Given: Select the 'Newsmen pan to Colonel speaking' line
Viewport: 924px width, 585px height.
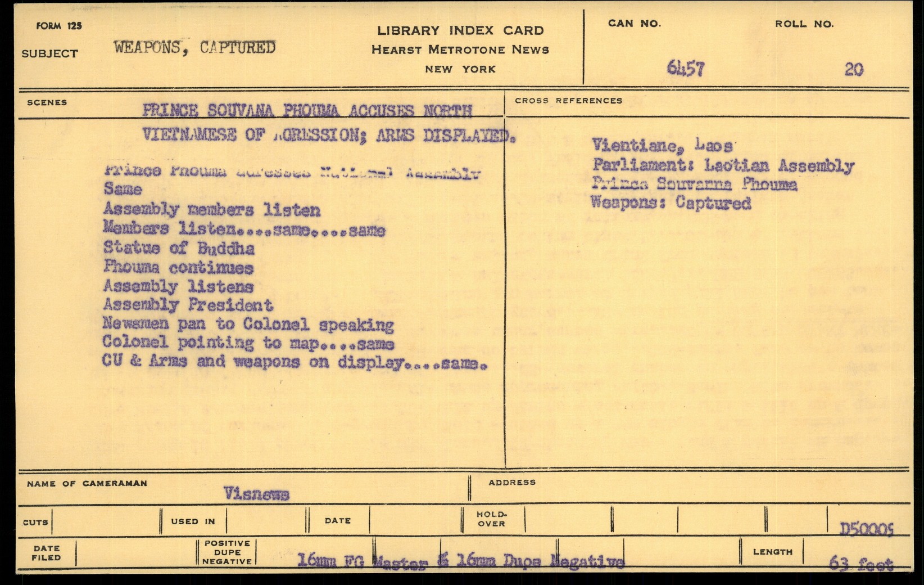Looking at the screenshot, I should click(x=247, y=325).
